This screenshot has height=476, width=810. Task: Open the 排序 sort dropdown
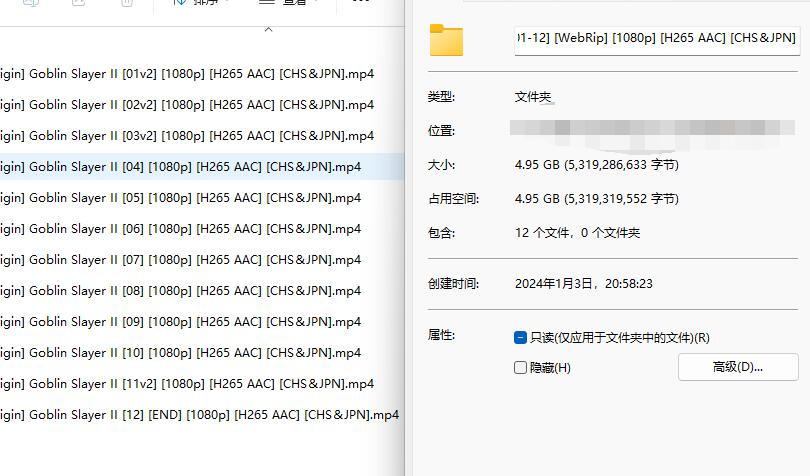[x=201, y=2]
